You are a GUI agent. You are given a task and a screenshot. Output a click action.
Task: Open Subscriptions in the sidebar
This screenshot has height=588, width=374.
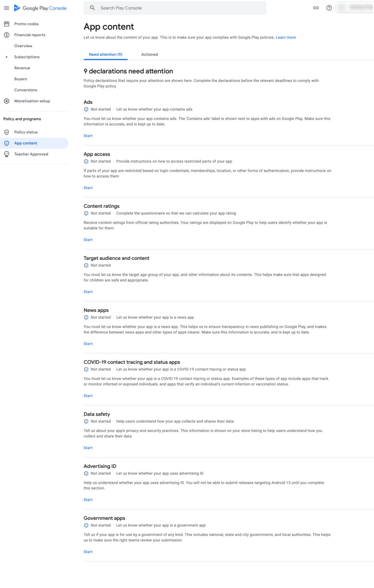[27, 57]
